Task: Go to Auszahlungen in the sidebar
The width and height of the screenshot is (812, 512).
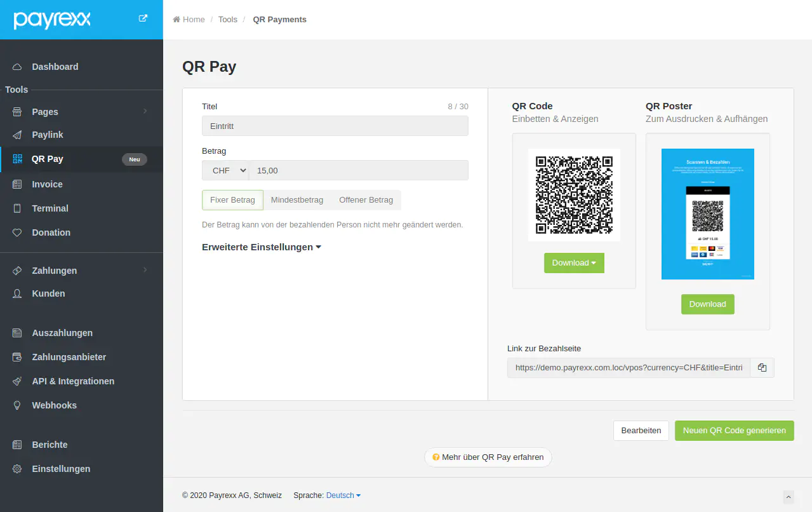Action: pos(62,333)
